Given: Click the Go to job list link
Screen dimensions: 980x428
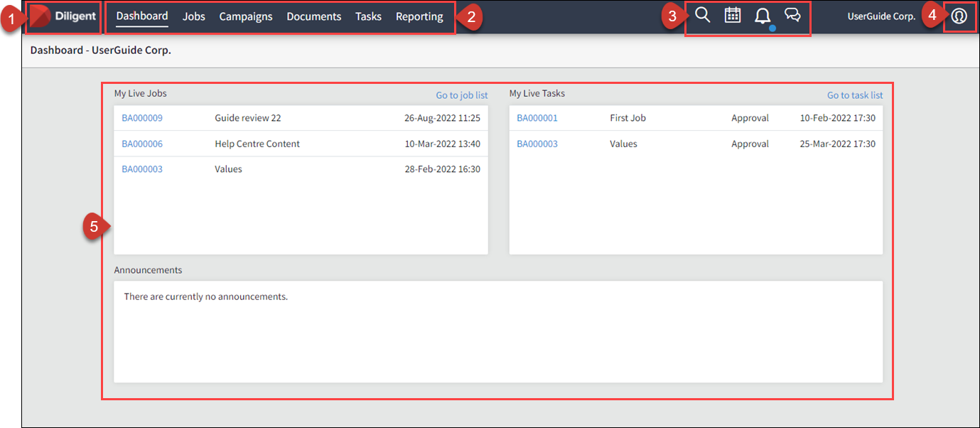Looking at the screenshot, I should pos(462,95).
